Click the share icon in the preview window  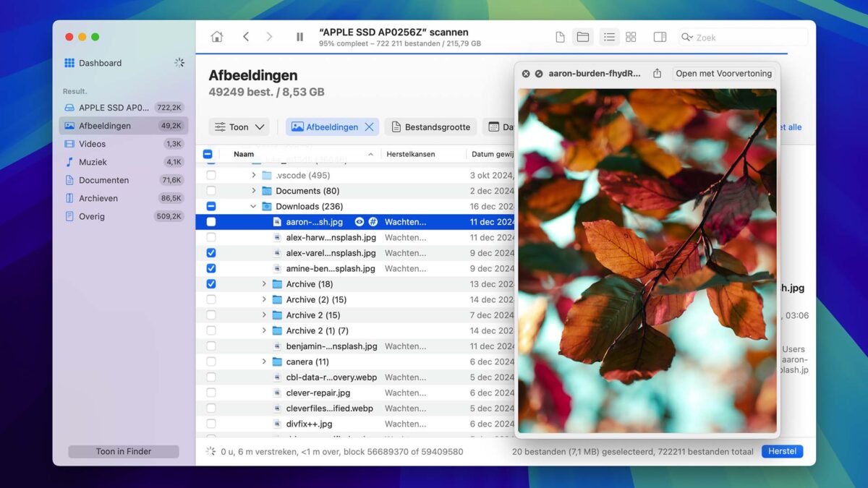[x=658, y=73]
